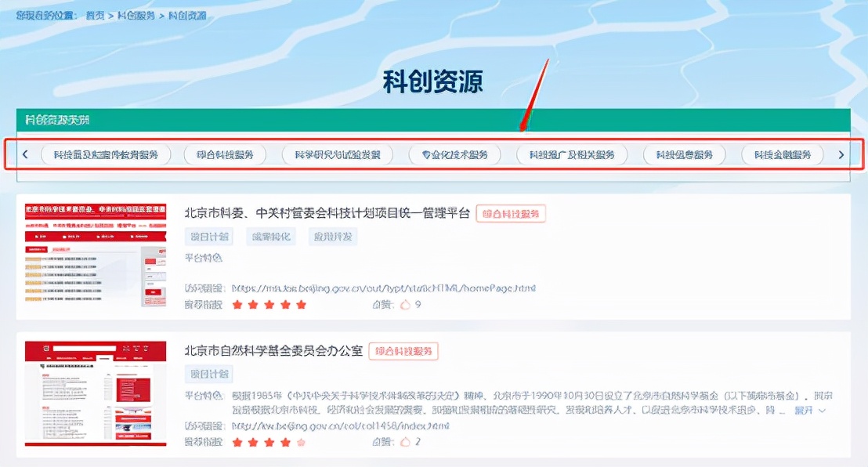The height and width of the screenshot is (467, 868).
Task: Click the left carousel arrow
Action: click(x=26, y=154)
